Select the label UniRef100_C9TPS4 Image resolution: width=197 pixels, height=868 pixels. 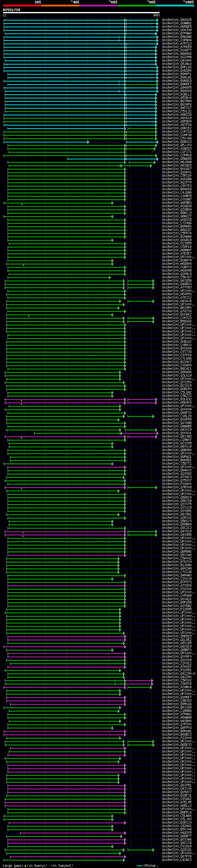[177, 355]
